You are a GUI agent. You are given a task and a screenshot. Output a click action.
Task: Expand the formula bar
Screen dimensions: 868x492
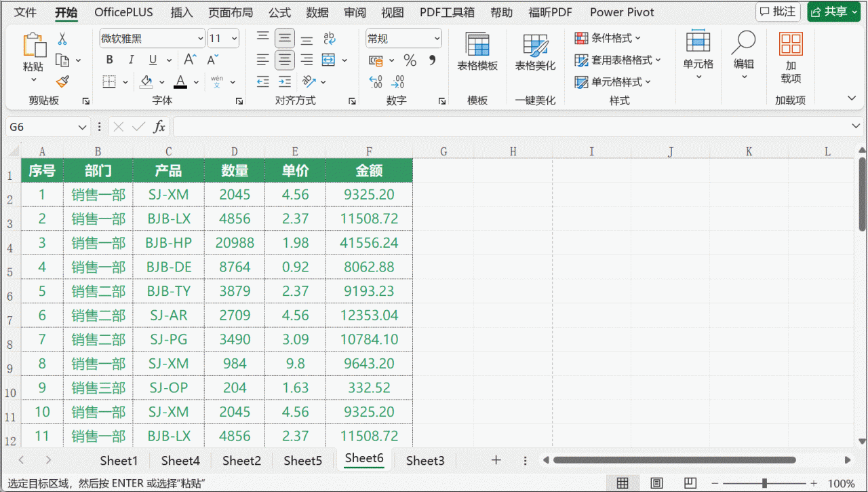pos(856,126)
